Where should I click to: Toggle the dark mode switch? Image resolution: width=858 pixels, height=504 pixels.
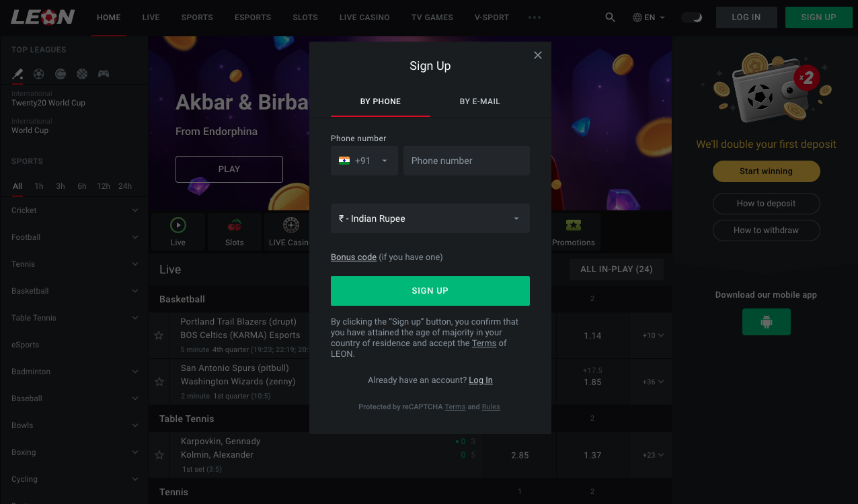point(691,17)
